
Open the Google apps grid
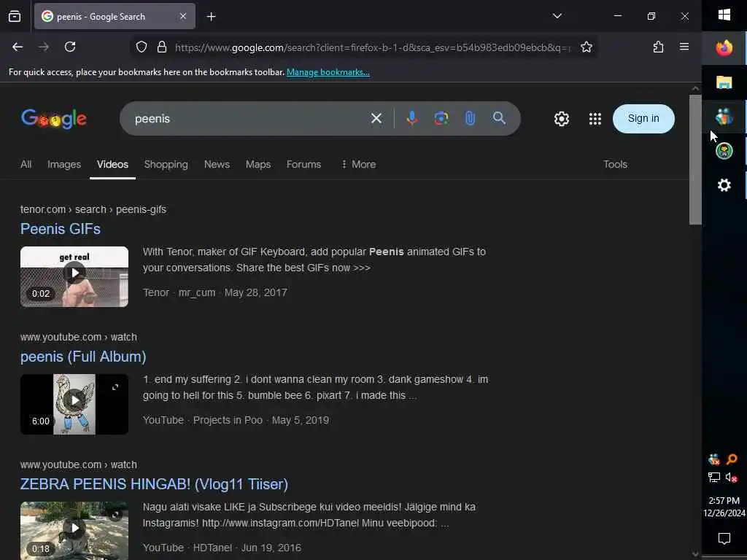coord(595,119)
